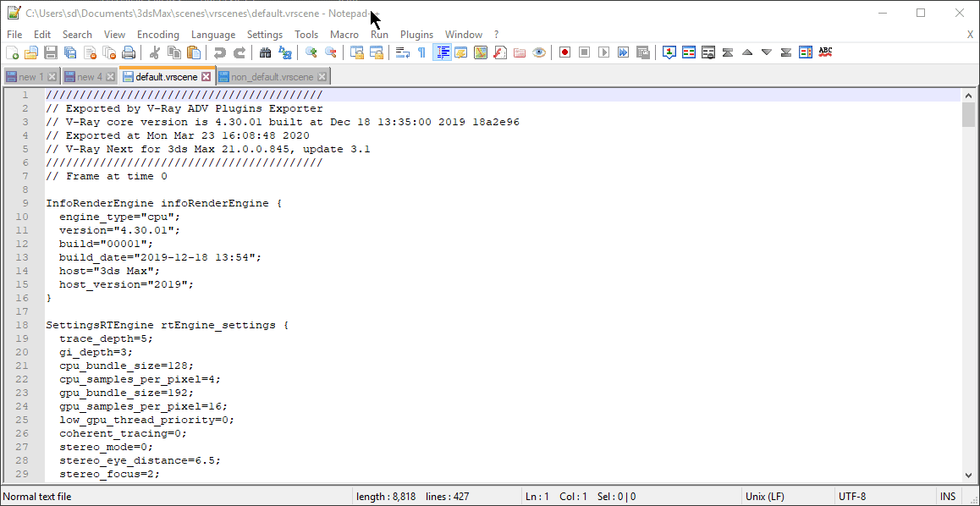This screenshot has height=506, width=980.
Task: Close the new 4 tab
Action: point(110,77)
